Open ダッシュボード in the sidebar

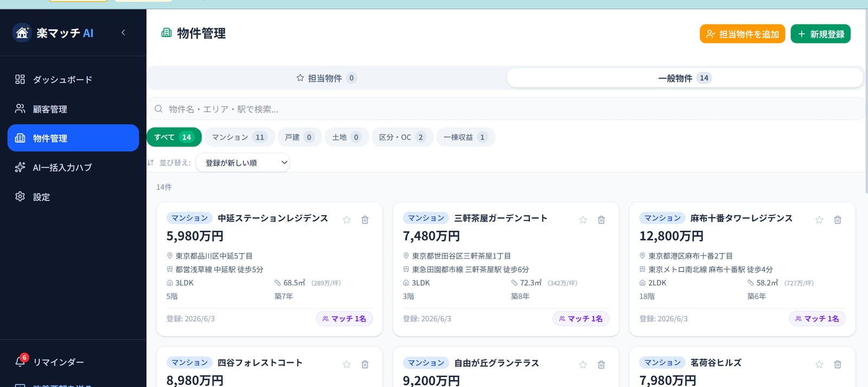point(73,79)
